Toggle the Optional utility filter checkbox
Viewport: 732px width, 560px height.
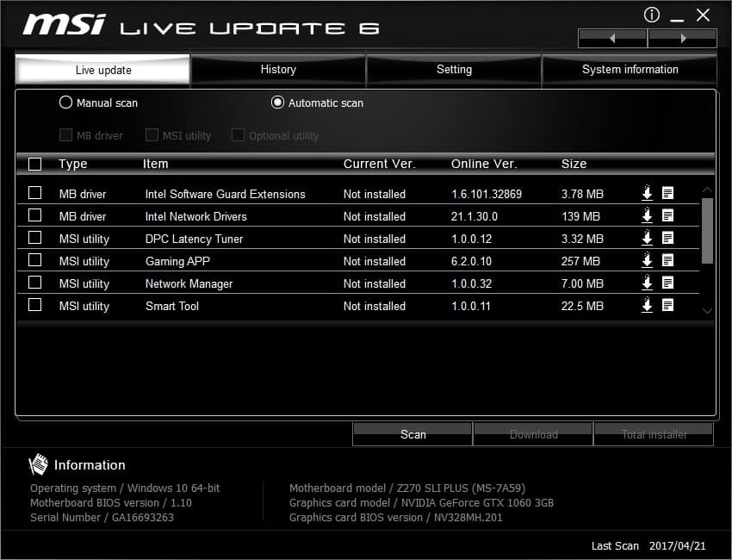(238, 135)
